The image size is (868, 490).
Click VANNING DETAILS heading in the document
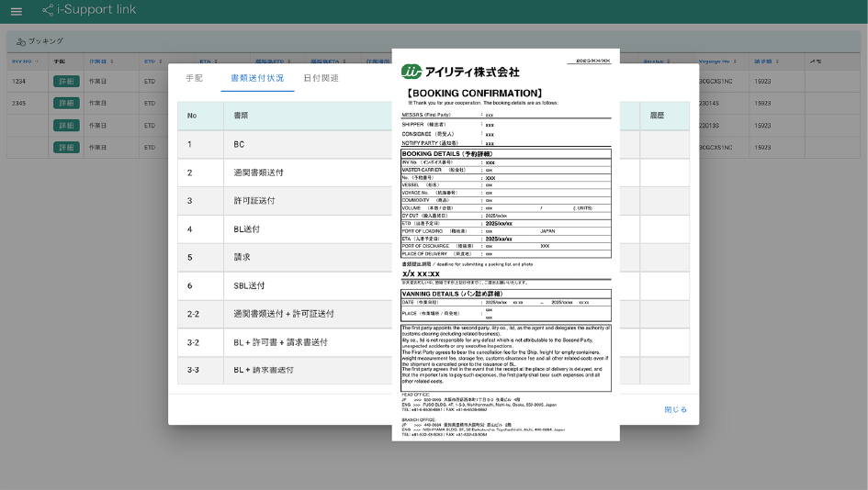click(x=452, y=294)
